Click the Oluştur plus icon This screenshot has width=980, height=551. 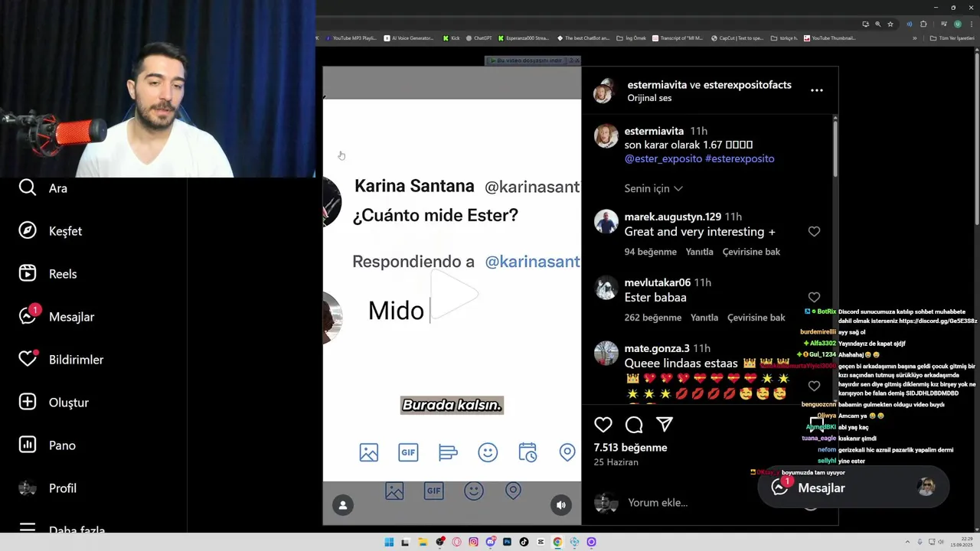28,402
